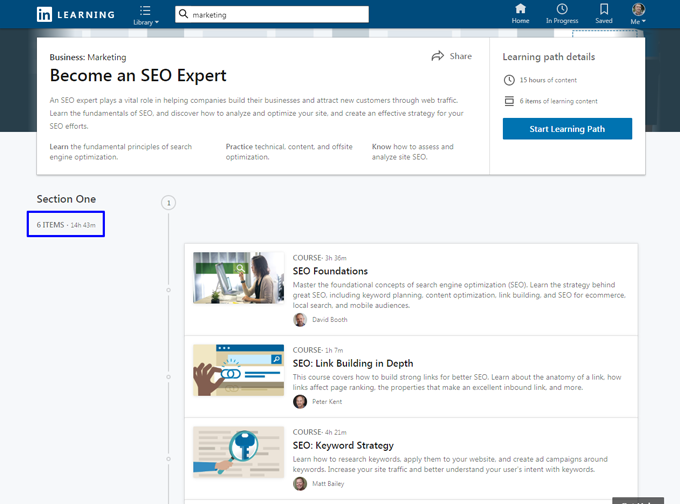Open the Me profile menu
680x504 pixels.
tap(638, 14)
